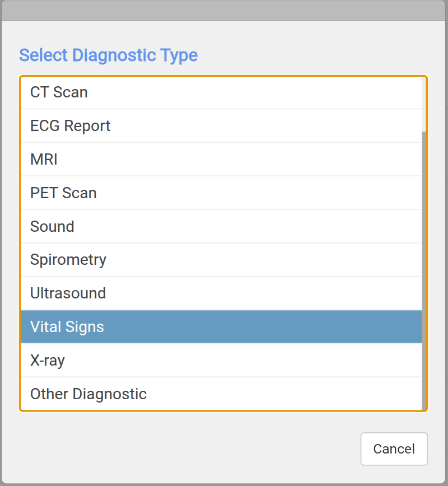
Task: Click the Select Diagnostic Type heading
Action: pyautogui.click(x=108, y=55)
